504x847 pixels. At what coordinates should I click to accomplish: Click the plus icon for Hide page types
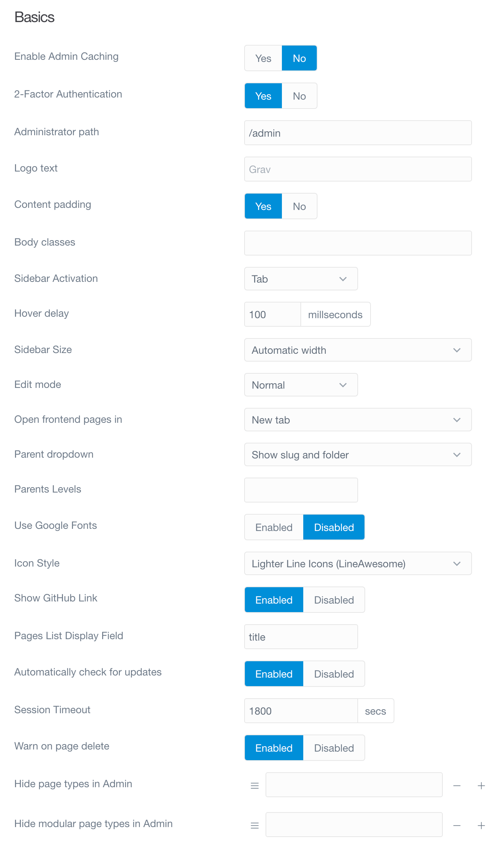pos(481,785)
